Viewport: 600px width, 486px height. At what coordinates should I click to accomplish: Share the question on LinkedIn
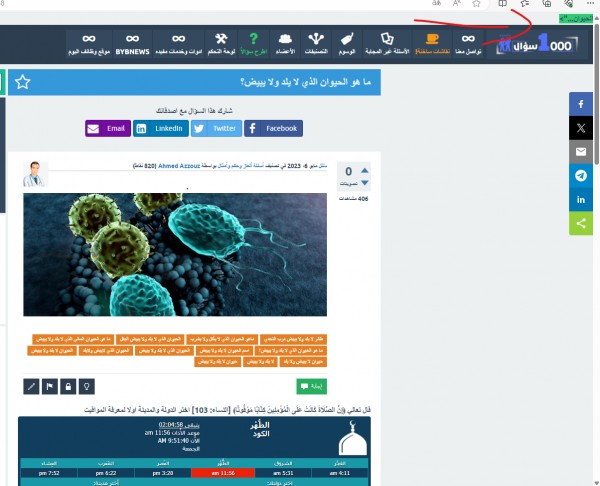(x=160, y=128)
